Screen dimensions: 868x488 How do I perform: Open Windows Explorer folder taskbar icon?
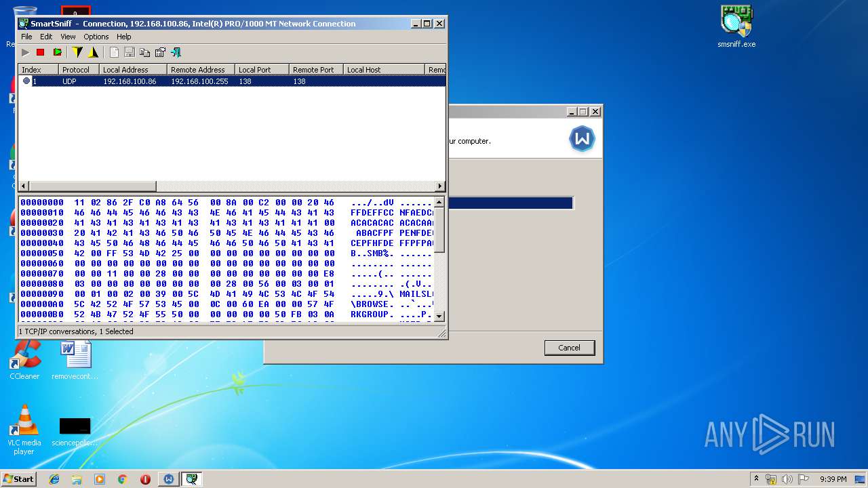(77, 479)
